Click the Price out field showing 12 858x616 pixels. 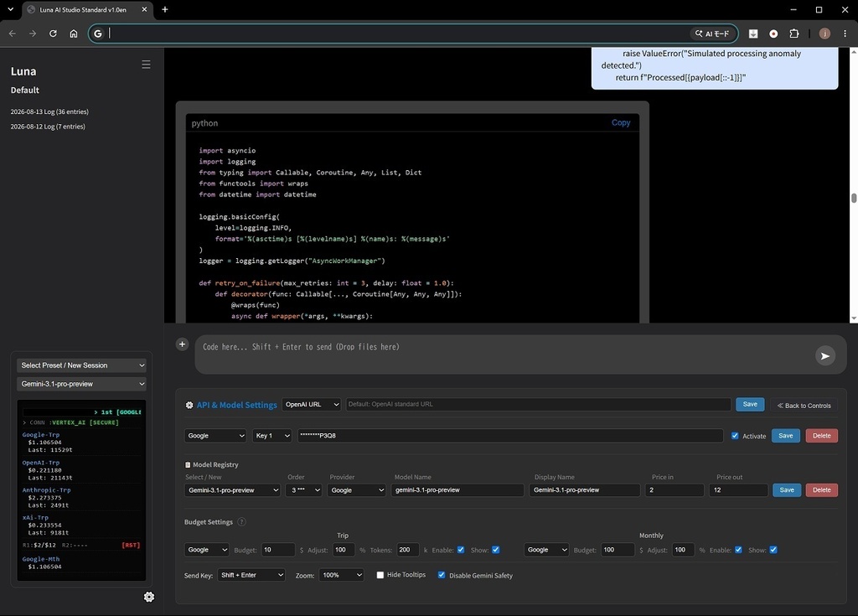coord(738,490)
